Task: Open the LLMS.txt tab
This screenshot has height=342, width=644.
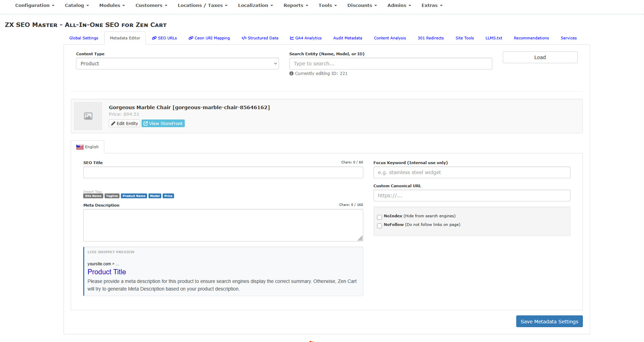Action: click(x=494, y=38)
